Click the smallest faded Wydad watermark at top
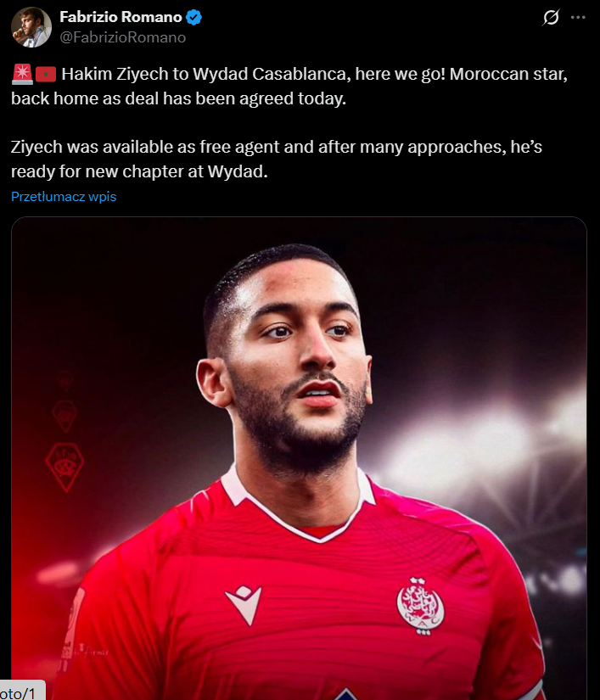The height and width of the screenshot is (700, 600). 65,381
